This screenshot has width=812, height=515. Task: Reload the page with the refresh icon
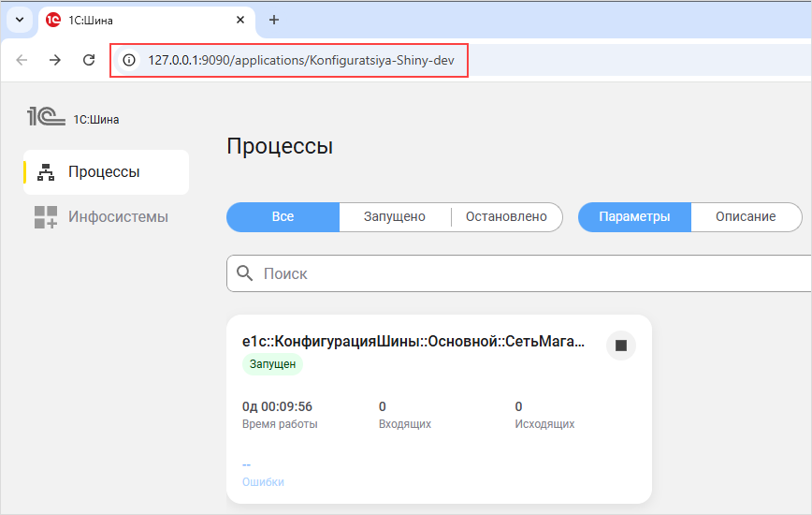tap(89, 60)
